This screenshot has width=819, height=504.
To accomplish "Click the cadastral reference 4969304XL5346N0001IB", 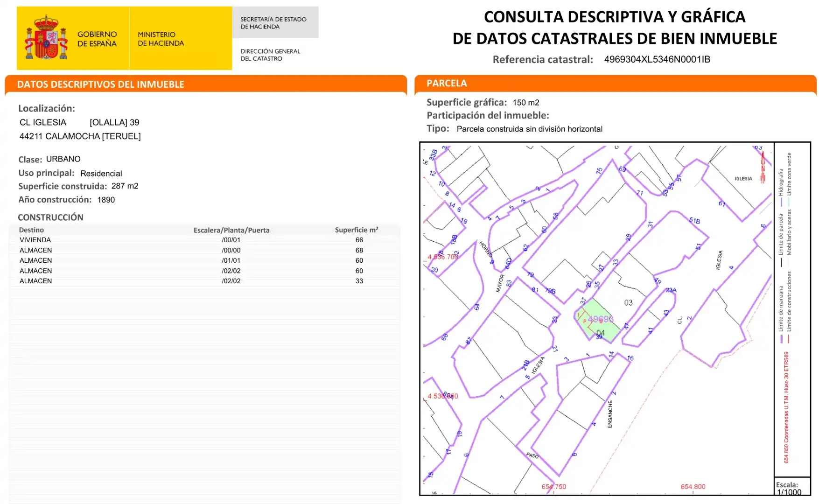I will coord(657,59).
